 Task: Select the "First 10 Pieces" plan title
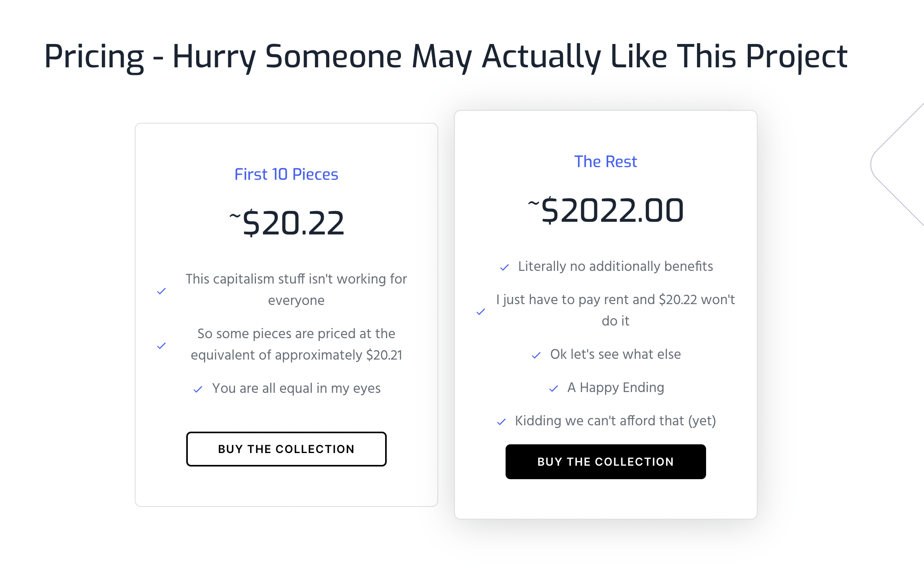pyautogui.click(x=286, y=174)
